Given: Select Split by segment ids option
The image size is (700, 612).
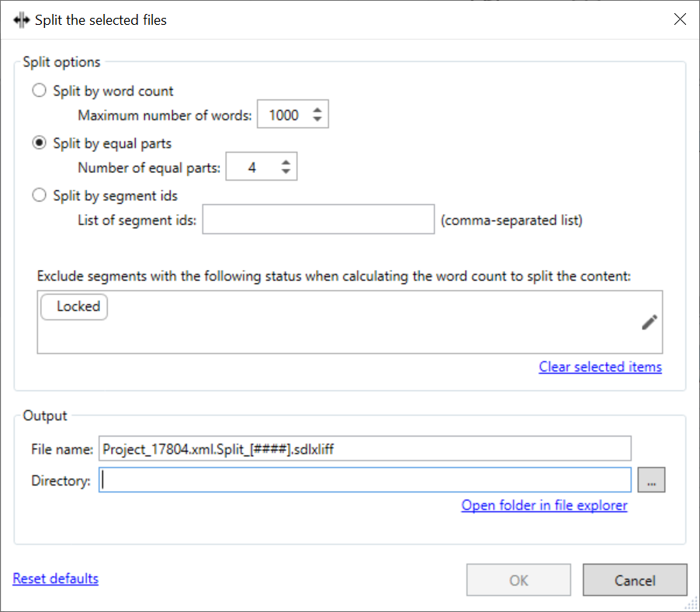Looking at the screenshot, I should tap(40, 195).
